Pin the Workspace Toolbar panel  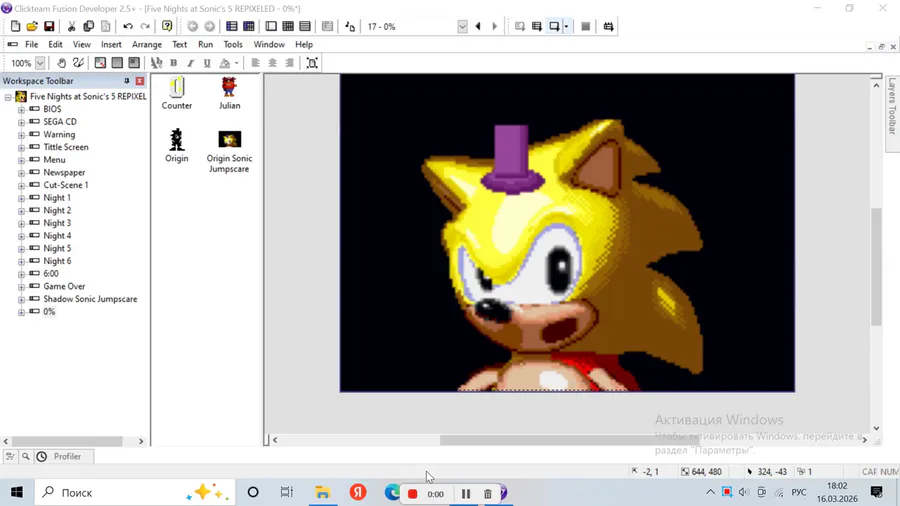(127, 81)
